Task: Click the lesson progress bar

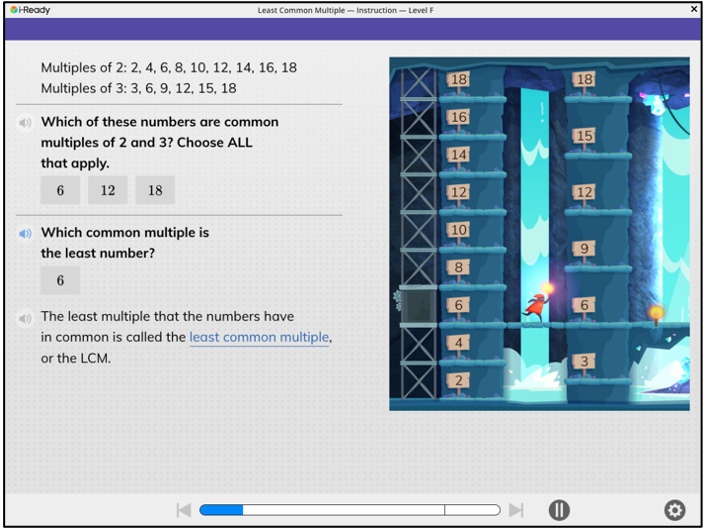Action: pos(350,510)
